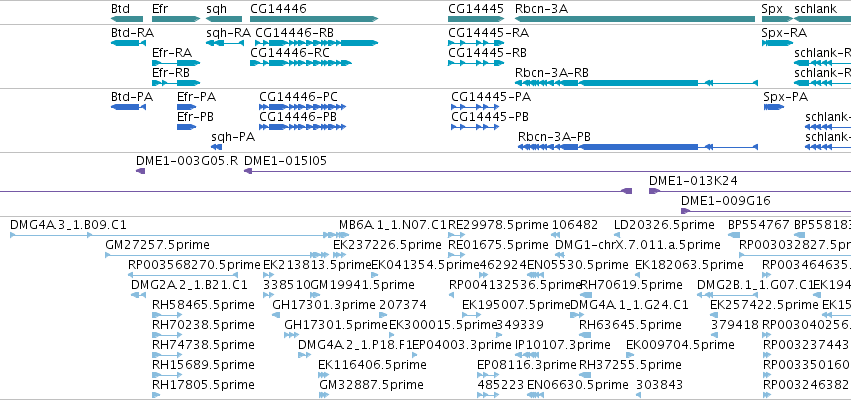Select the 'CG14446-RB' transcript label
The width and height of the screenshot is (851, 400).
click(x=294, y=33)
